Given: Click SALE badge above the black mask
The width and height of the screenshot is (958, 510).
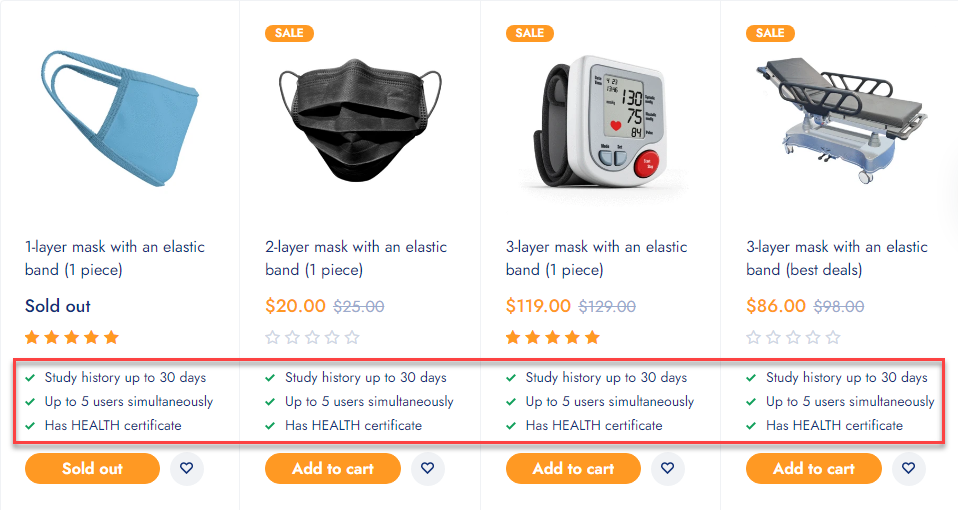Looking at the screenshot, I should pos(289,33).
